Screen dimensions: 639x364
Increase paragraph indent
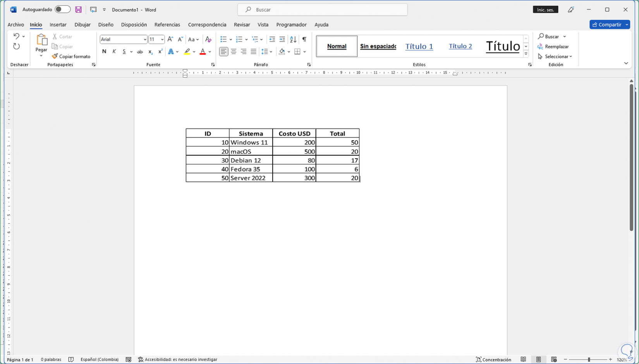[x=282, y=39]
